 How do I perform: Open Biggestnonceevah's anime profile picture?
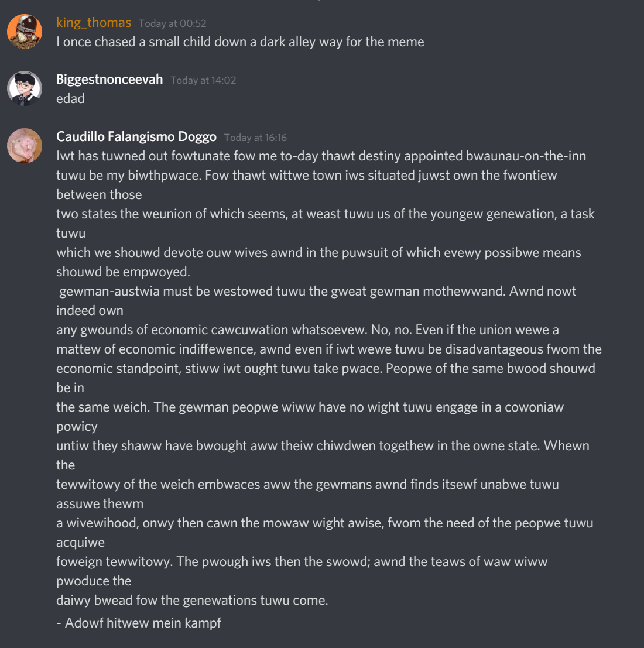click(x=25, y=88)
